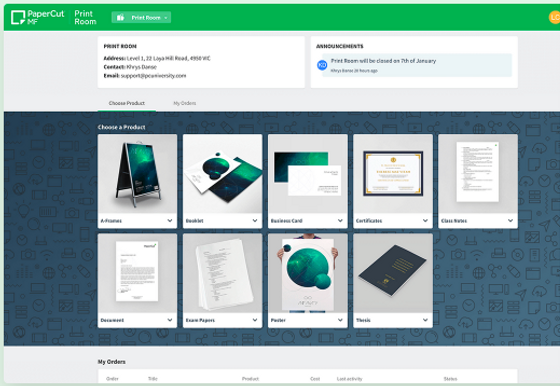Click the My Orders section heading
This screenshot has height=386, width=560.
(x=111, y=362)
